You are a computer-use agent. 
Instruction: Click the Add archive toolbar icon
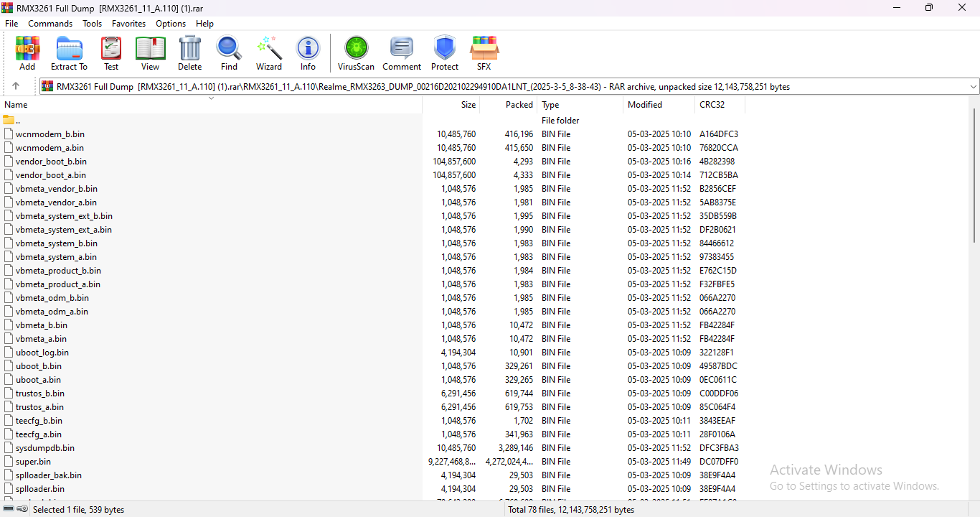coord(27,54)
